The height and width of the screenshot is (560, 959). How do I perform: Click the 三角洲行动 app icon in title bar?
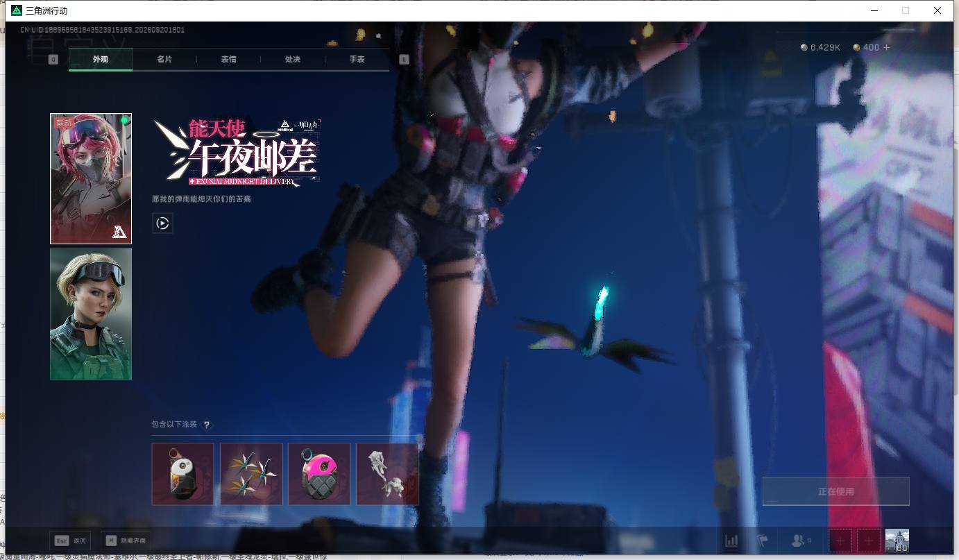click(x=17, y=10)
